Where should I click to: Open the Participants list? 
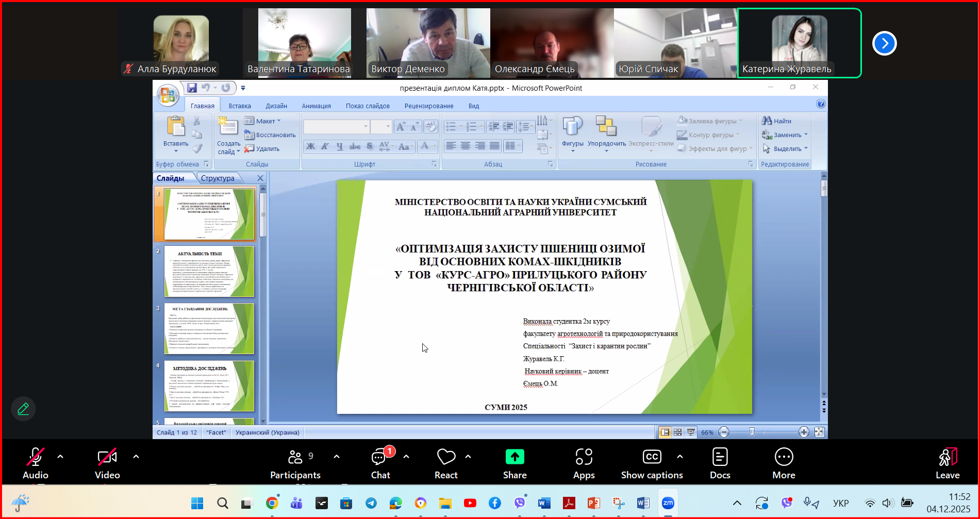(x=295, y=457)
